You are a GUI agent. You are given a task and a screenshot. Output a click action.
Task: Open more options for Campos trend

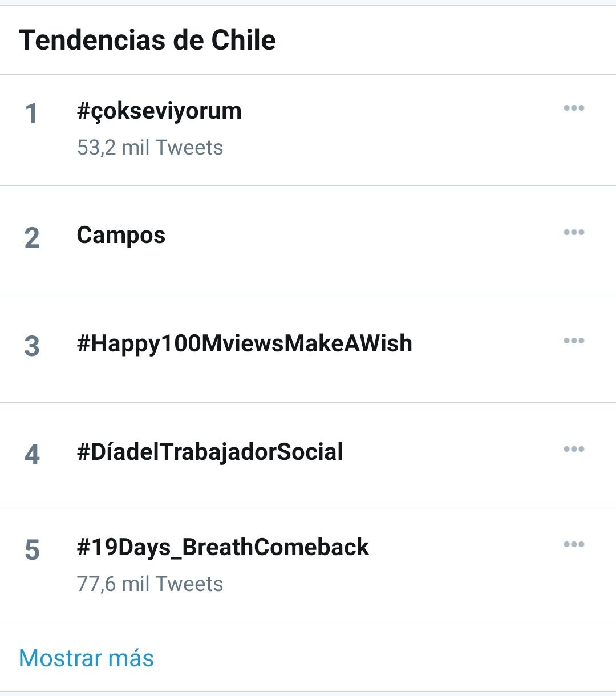point(573,232)
